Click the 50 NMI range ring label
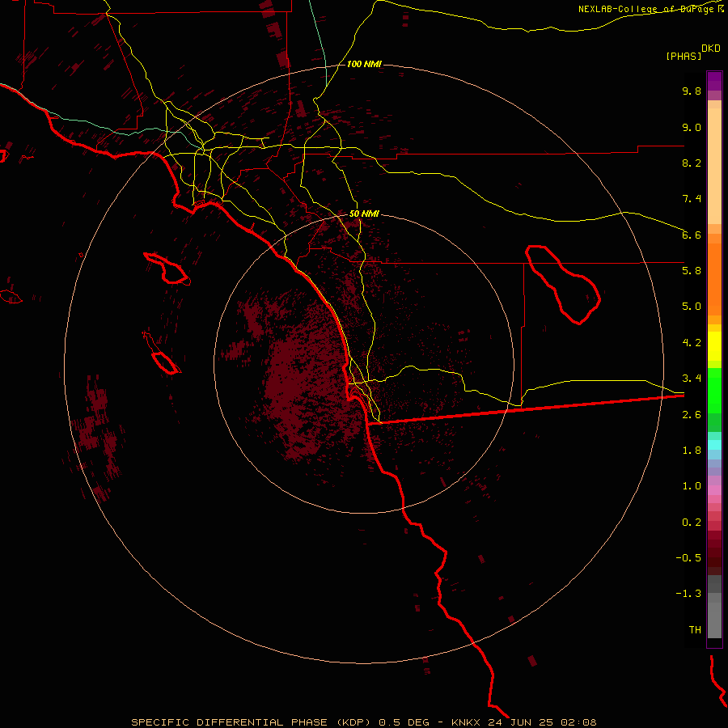This screenshot has height=728, width=728. 364,214
